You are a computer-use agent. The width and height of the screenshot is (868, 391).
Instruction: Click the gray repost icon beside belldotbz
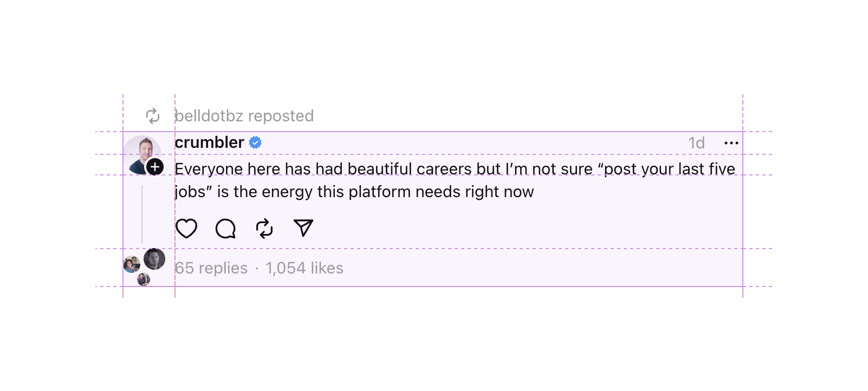(x=153, y=116)
